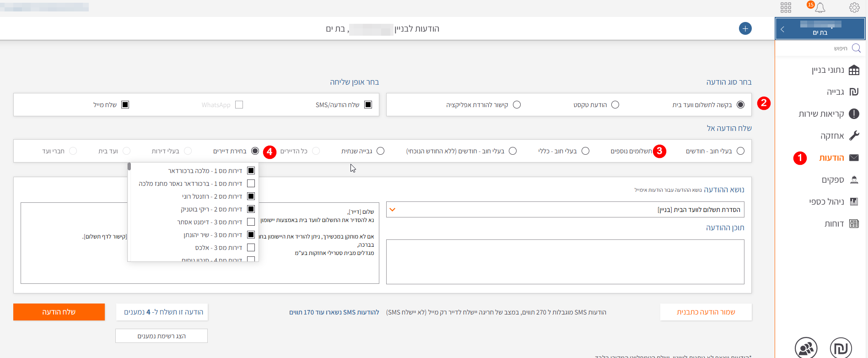Open קריאות שירות in the sidebar menu
The image size is (868, 358).
pos(828,114)
